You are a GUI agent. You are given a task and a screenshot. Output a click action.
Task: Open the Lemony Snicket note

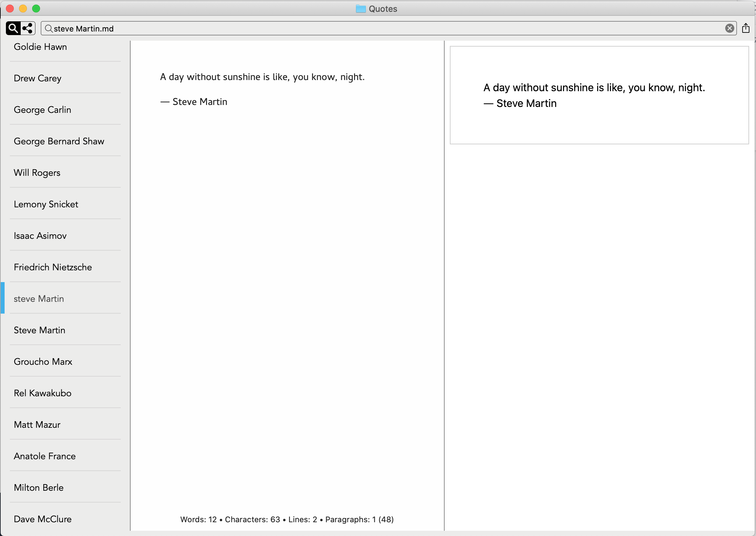coord(46,204)
